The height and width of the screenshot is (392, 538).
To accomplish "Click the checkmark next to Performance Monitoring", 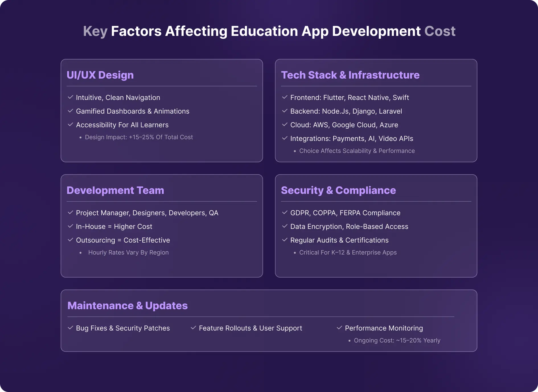I will pos(339,328).
